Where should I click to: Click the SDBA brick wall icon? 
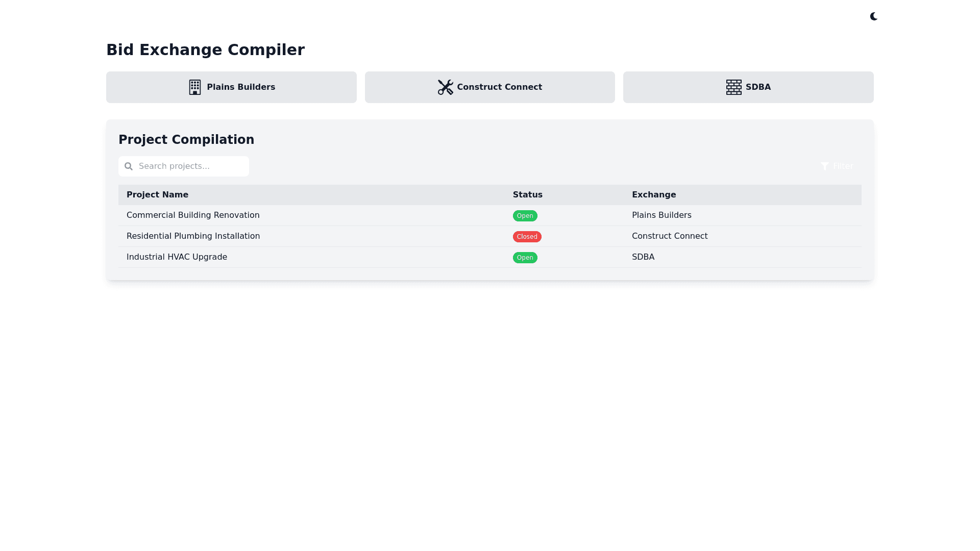tap(733, 87)
